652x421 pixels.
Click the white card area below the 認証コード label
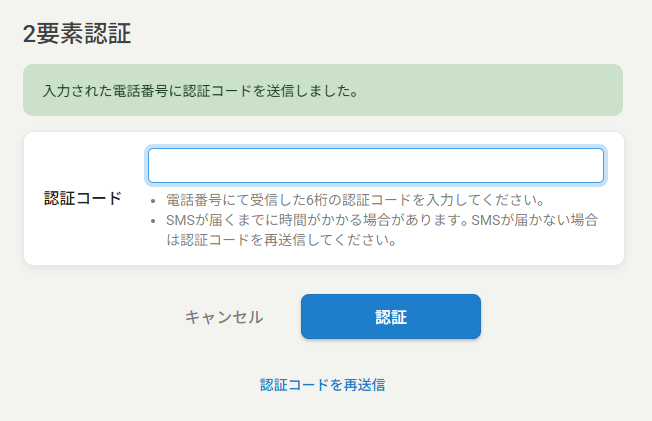click(83, 240)
